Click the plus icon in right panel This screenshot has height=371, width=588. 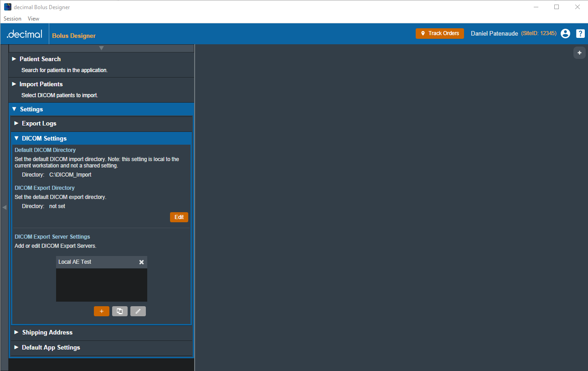(x=579, y=53)
